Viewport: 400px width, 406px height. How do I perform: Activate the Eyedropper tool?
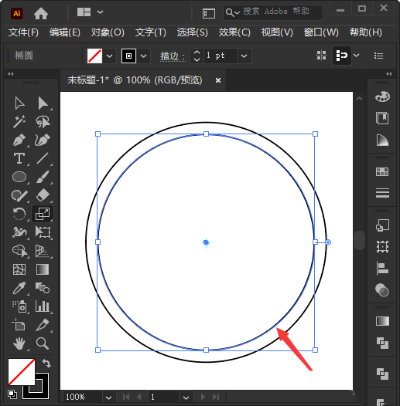(19, 288)
